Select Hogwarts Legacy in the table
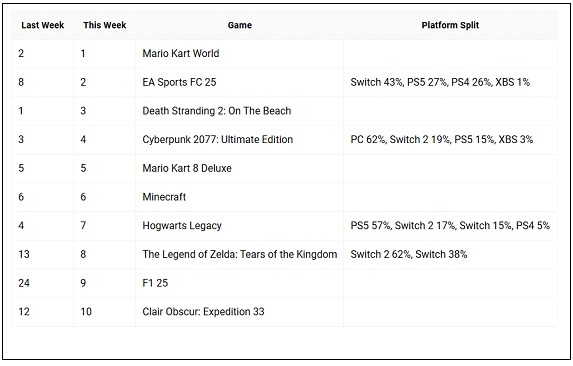The width and height of the screenshot is (573, 366). (182, 225)
